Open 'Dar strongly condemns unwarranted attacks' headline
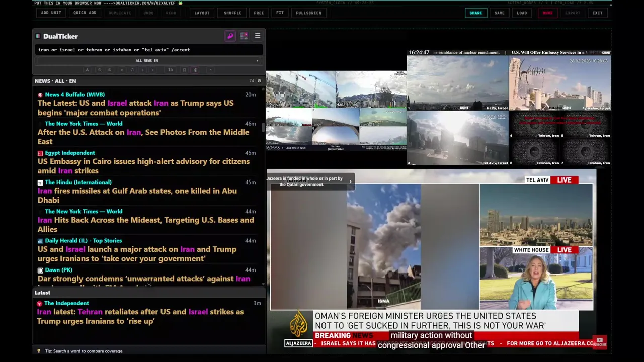The width and height of the screenshot is (644, 362). tap(143, 279)
